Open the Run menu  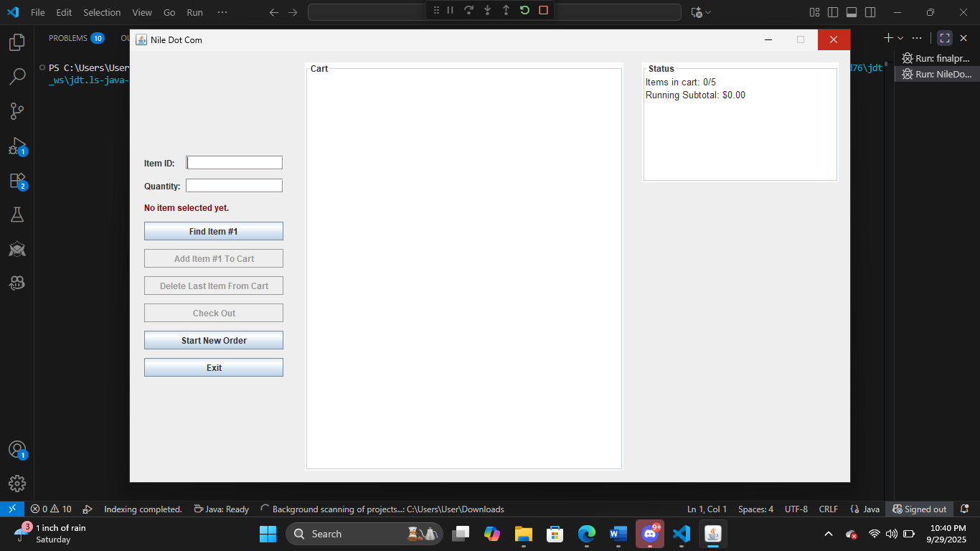pos(194,12)
